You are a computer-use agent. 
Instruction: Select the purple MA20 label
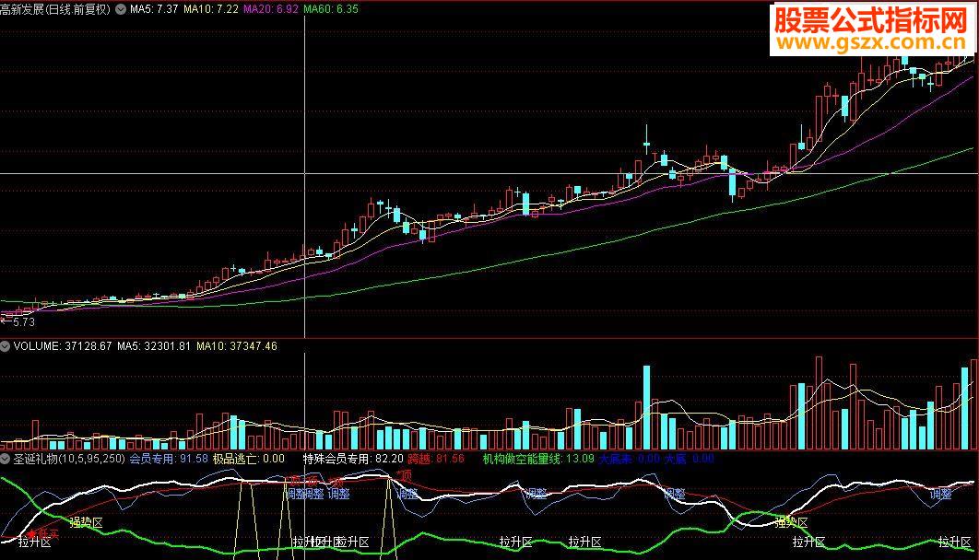pyautogui.click(x=270, y=9)
